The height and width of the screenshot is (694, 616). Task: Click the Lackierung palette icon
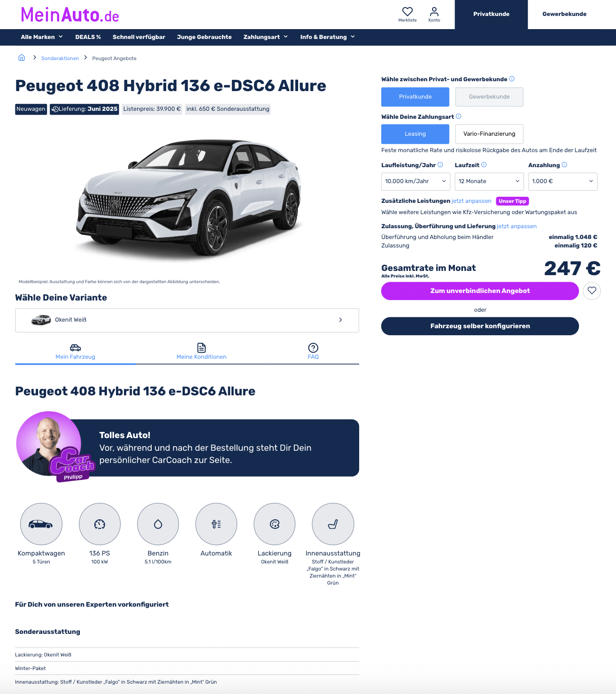(275, 524)
